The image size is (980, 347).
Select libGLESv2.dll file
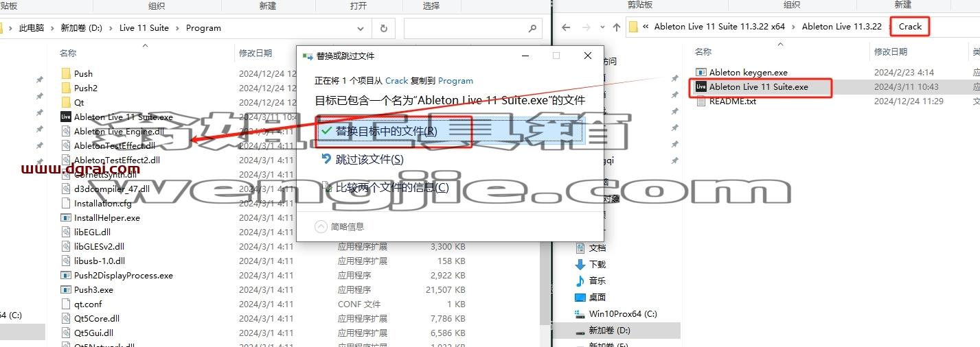(x=99, y=246)
